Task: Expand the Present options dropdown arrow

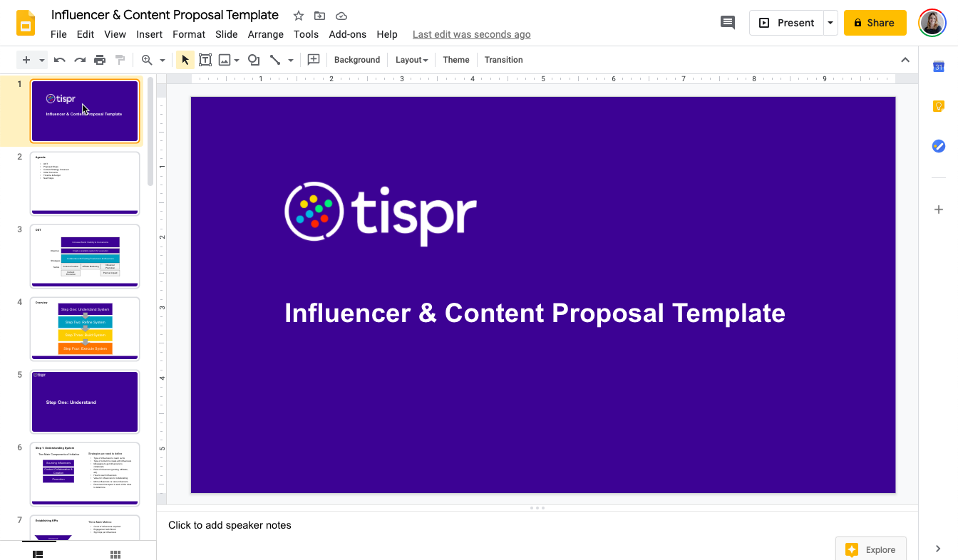Action: click(x=830, y=23)
